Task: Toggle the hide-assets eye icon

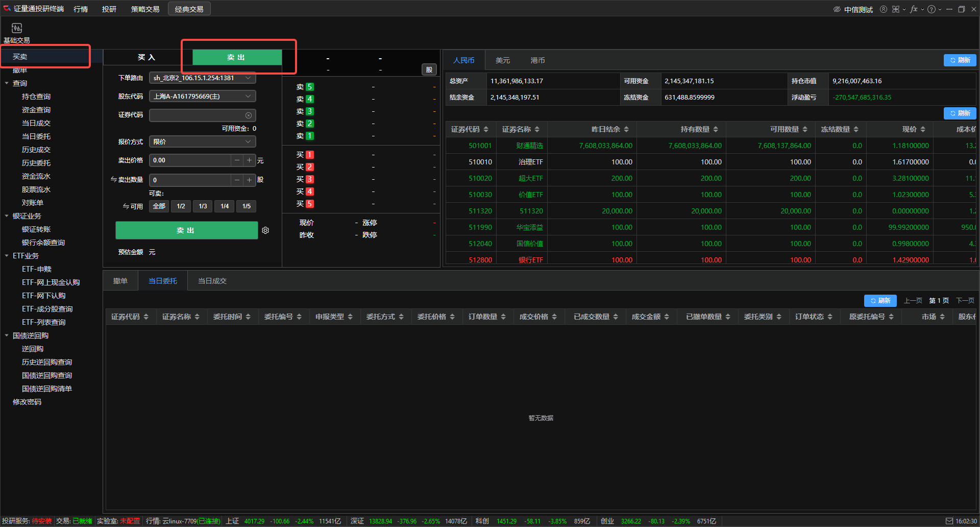Action: tap(837, 9)
